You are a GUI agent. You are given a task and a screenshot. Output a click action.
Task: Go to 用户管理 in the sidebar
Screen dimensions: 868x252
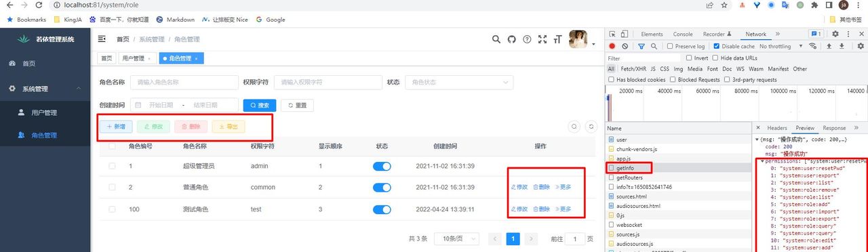tap(45, 112)
